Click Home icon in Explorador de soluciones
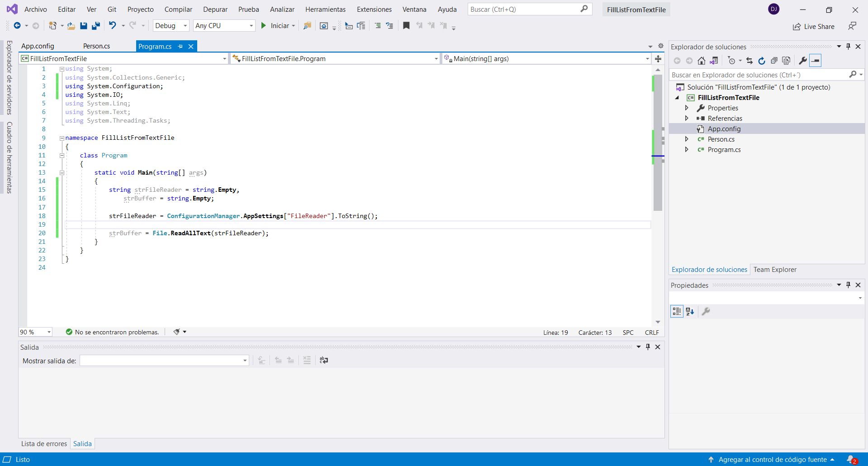Viewport: 868px width, 466px height. 701,61
